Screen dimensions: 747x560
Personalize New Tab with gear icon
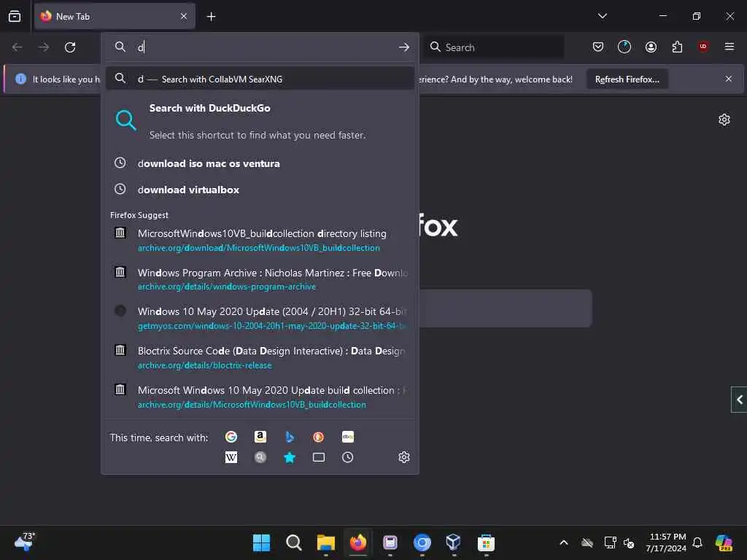(x=724, y=120)
